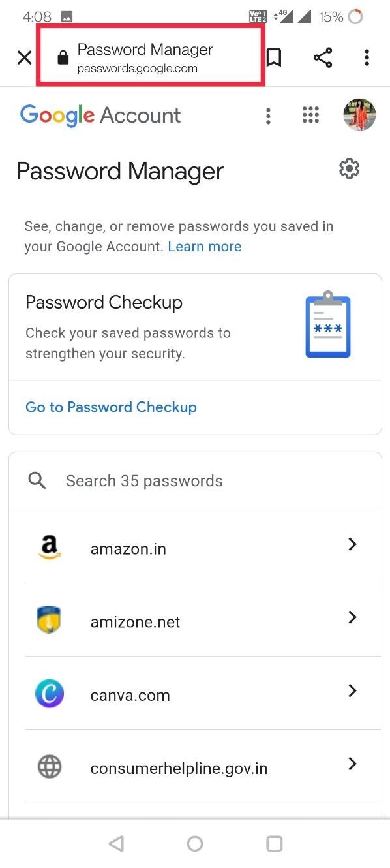Click the lock icon in the address bar
Screen dimensions: 390x868
[63, 56]
